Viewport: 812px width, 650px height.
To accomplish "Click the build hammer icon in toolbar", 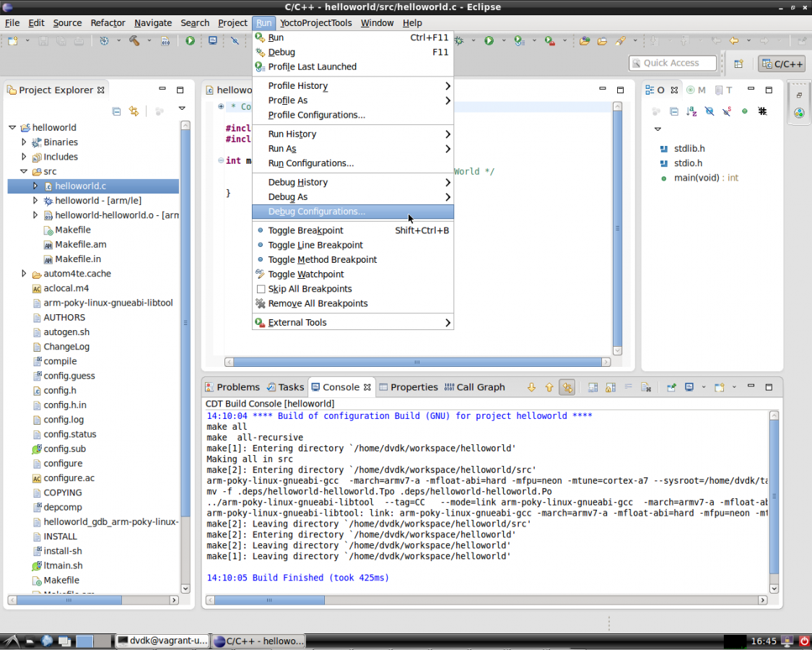I will pyautogui.click(x=134, y=41).
